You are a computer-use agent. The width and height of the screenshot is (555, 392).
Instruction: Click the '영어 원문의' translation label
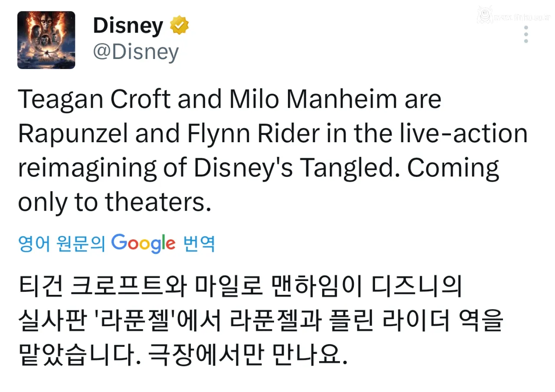pos(62,244)
